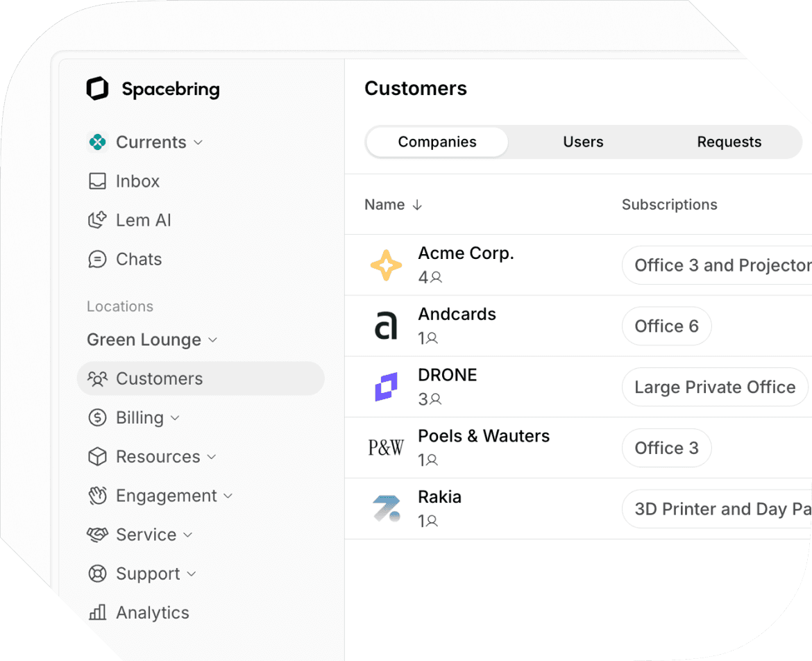The width and height of the screenshot is (812, 661).
Task: Expand the Currents dropdown chevron
Action: point(198,142)
